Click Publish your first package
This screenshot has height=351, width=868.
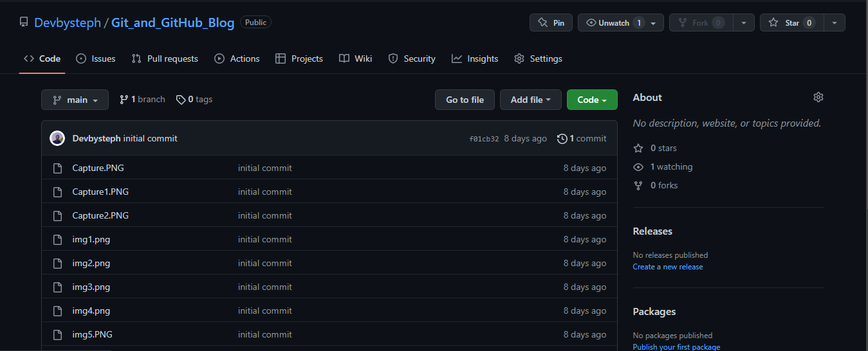click(x=676, y=347)
